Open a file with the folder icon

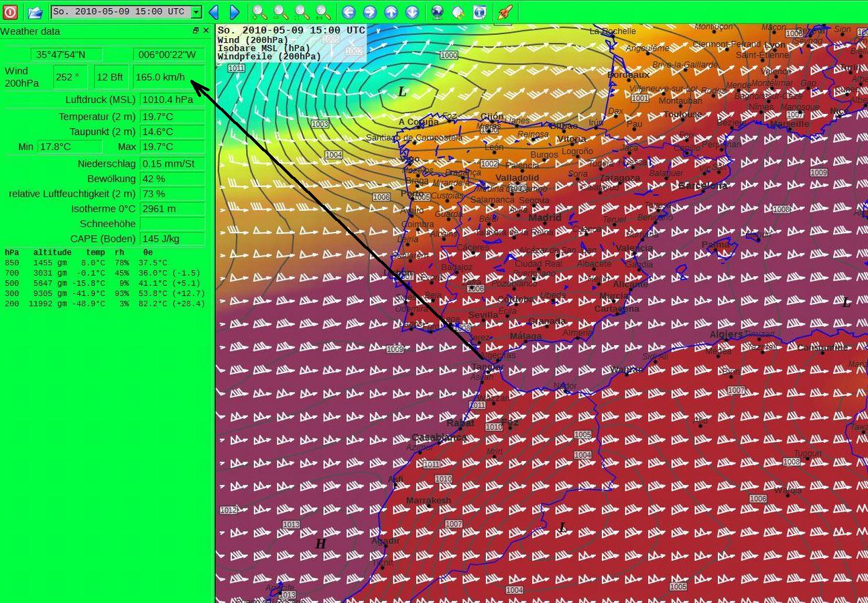(35, 12)
